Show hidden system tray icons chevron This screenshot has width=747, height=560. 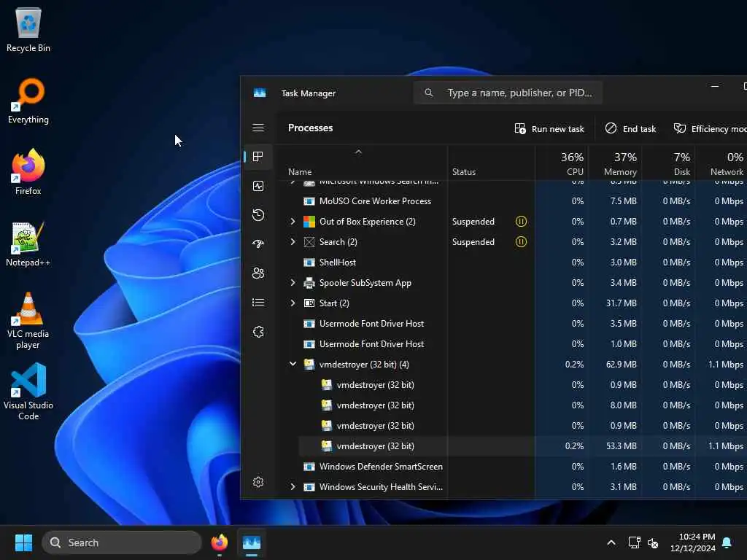611,542
